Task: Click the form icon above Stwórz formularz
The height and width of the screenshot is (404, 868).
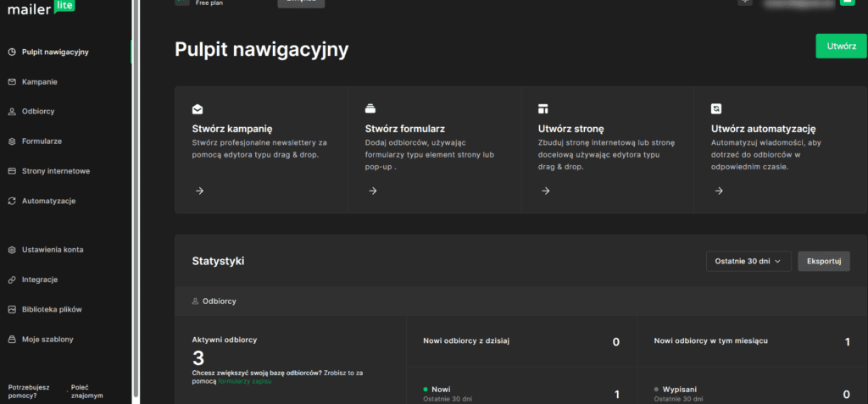Action: coord(370,108)
